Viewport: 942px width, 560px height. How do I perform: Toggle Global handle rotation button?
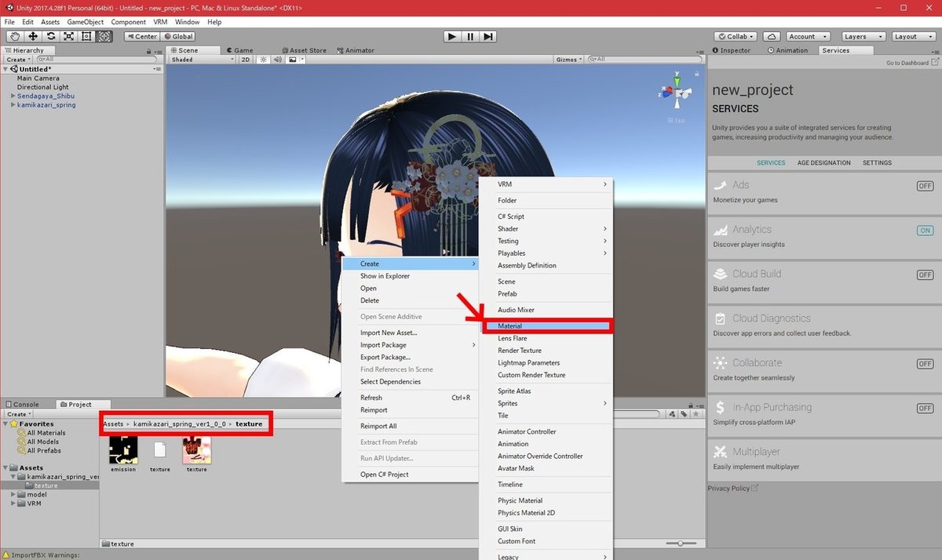178,36
